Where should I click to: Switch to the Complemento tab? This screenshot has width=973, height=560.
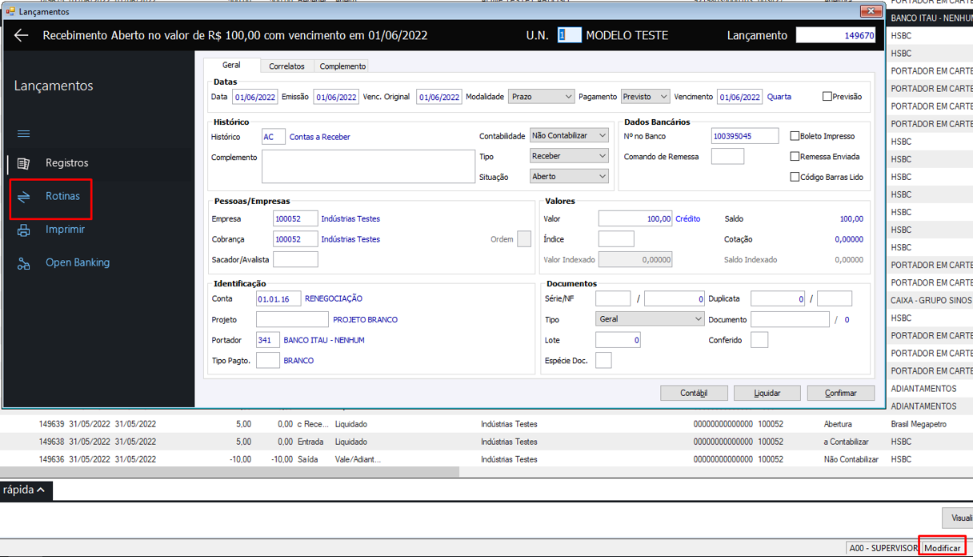(342, 66)
